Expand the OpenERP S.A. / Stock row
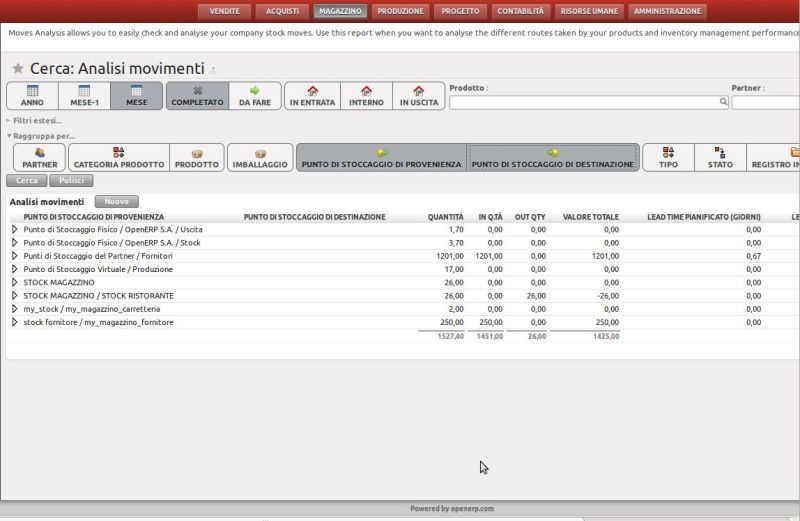800x521 pixels. coord(14,243)
